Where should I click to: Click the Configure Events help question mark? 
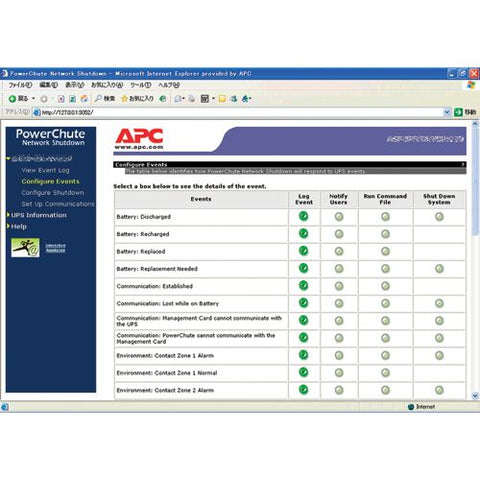[463, 165]
